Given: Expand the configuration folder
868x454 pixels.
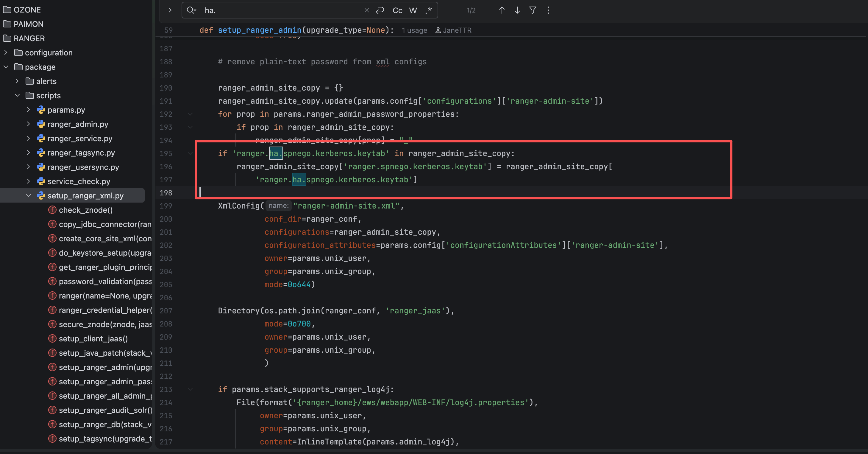Looking at the screenshot, I should pos(6,53).
